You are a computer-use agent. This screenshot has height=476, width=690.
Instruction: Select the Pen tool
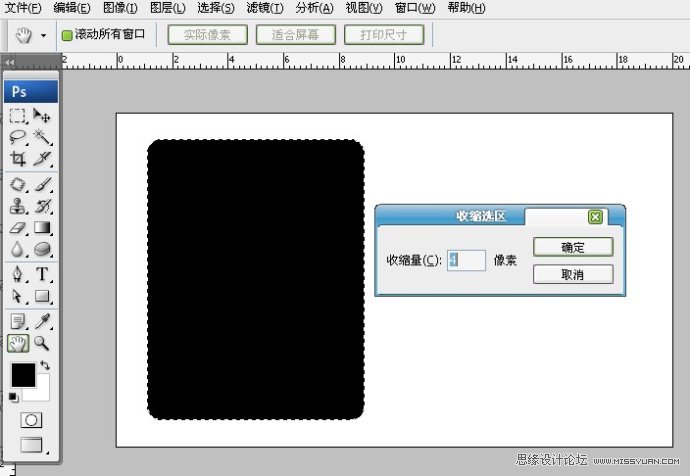[18, 274]
